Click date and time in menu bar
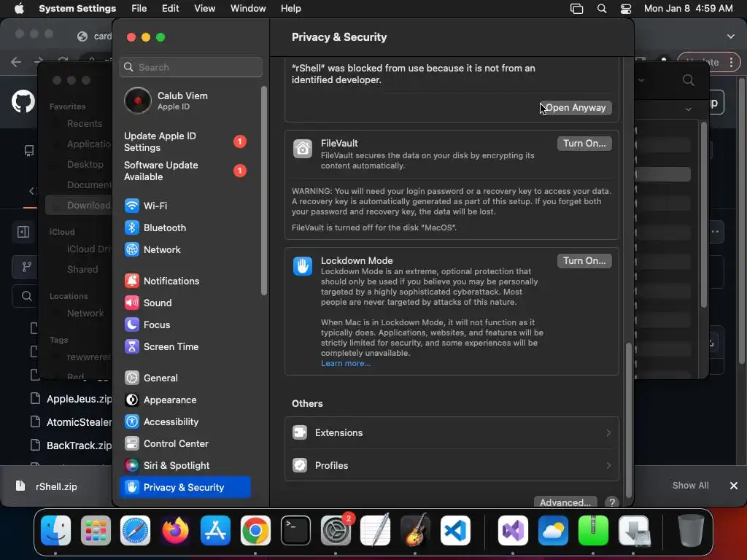 [688, 9]
